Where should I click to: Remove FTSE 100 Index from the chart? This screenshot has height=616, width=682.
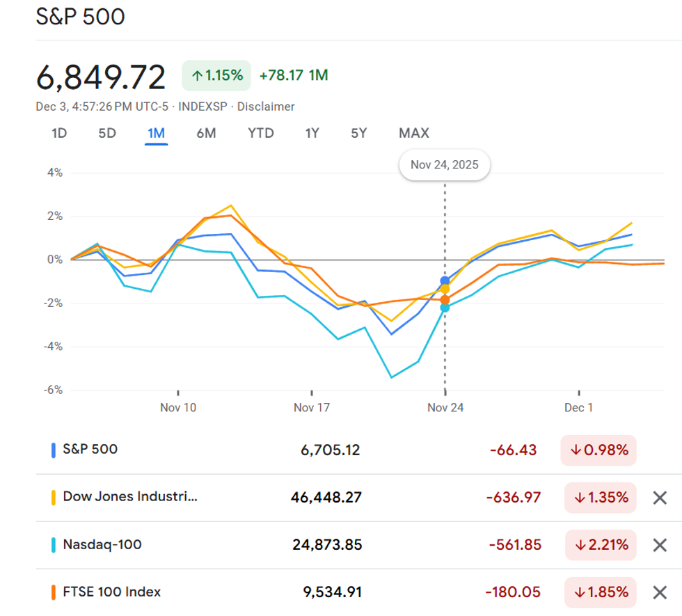coord(661,592)
